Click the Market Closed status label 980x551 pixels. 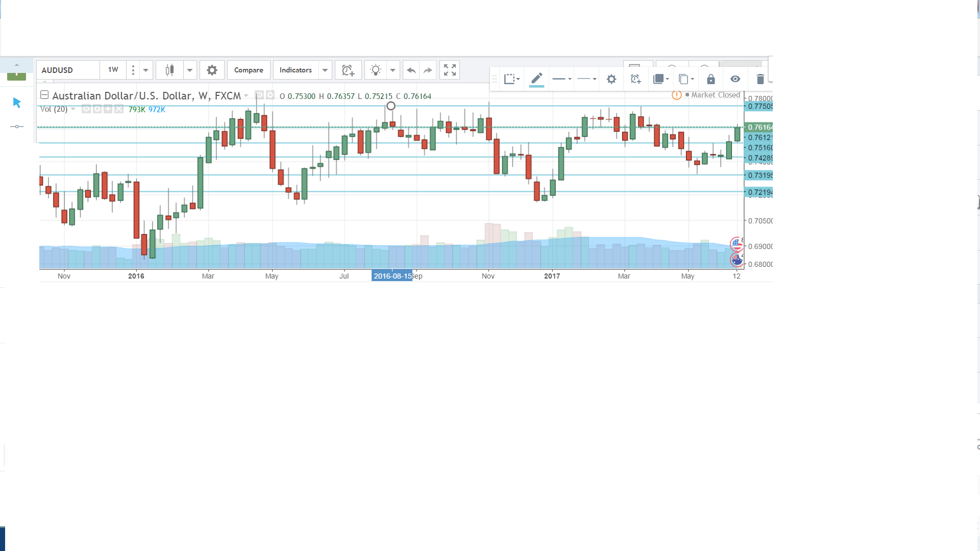pos(716,95)
